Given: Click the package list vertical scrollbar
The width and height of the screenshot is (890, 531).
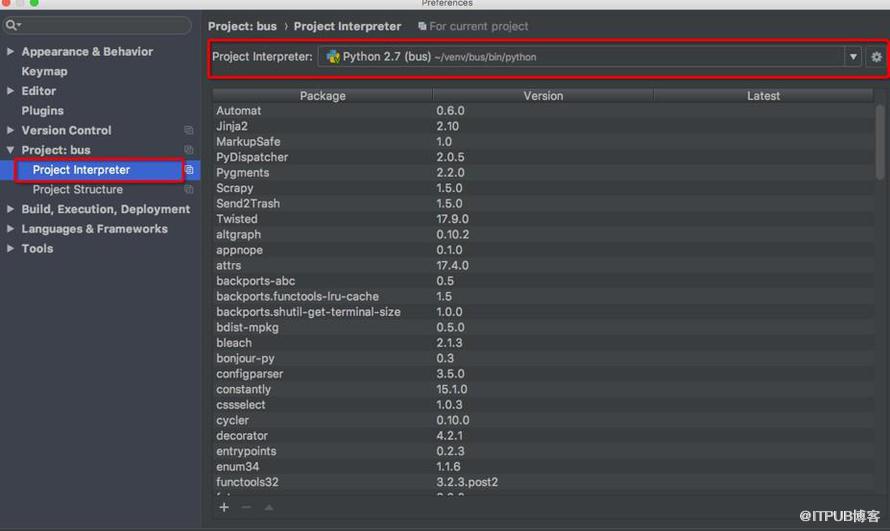Looking at the screenshot, I should 879,142.
